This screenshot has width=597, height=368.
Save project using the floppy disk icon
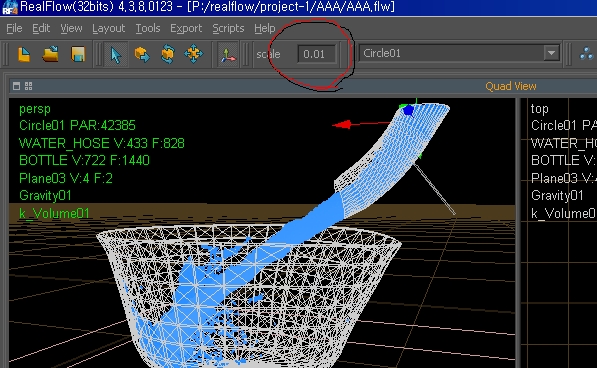pos(78,54)
